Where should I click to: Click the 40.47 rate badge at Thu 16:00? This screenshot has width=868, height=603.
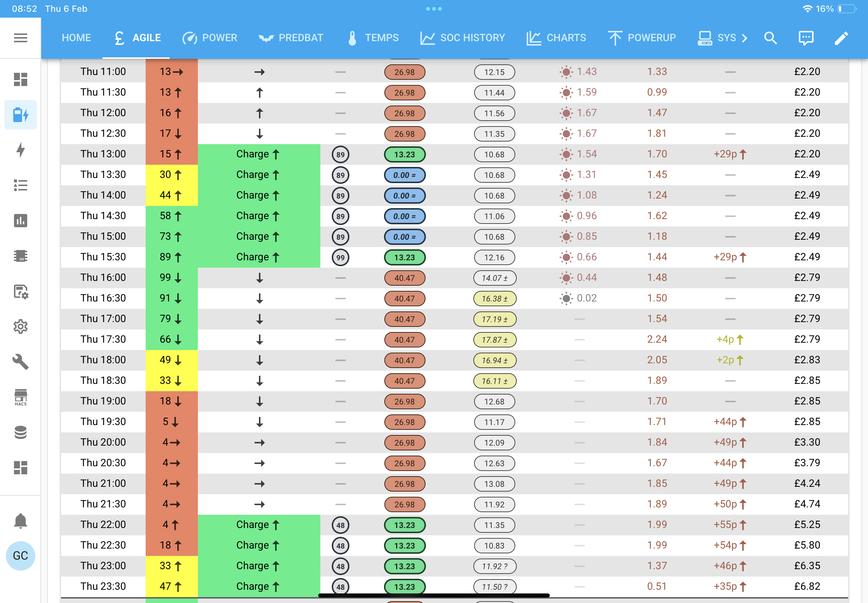[404, 278]
